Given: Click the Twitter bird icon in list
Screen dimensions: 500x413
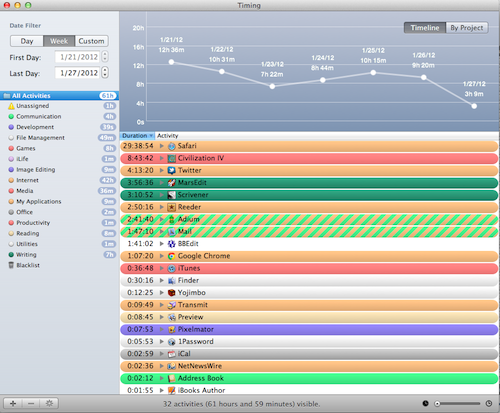Looking at the screenshot, I should point(172,170).
